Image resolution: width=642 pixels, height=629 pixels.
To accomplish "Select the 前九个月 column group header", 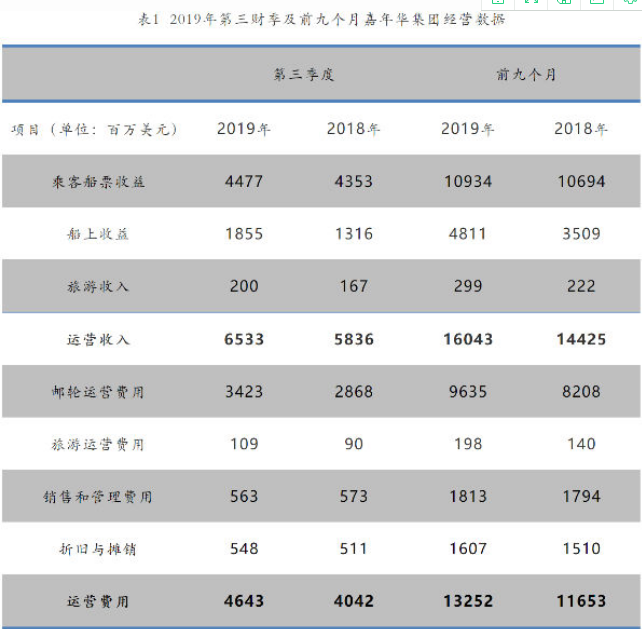I will click(526, 75).
